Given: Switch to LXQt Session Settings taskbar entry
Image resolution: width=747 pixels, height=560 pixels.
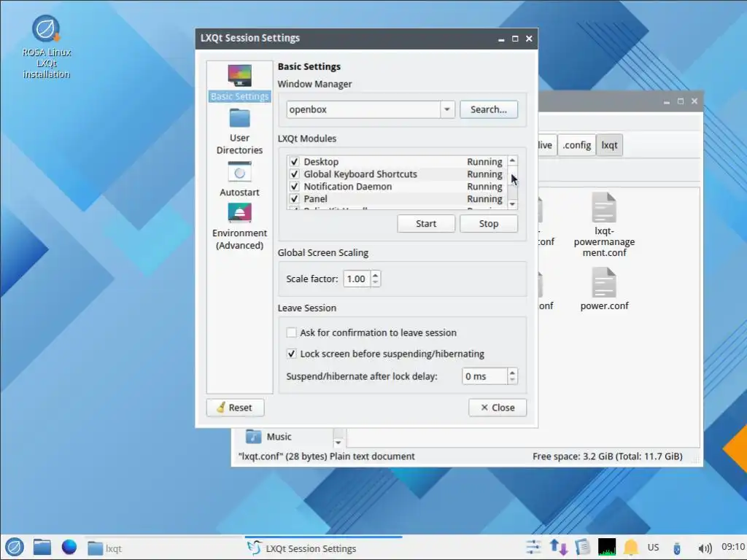Looking at the screenshot, I should (x=323, y=548).
